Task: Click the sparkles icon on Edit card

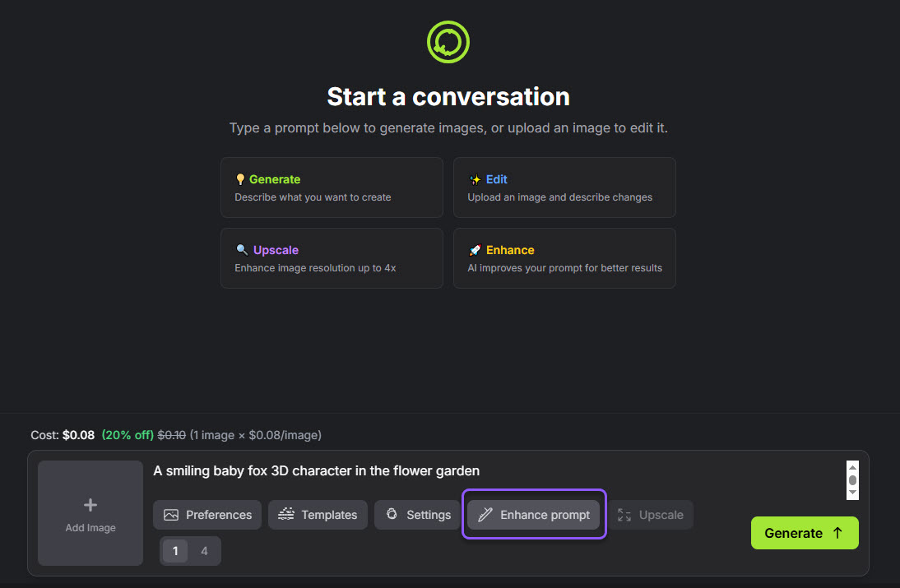Action: [x=475, y=179]
